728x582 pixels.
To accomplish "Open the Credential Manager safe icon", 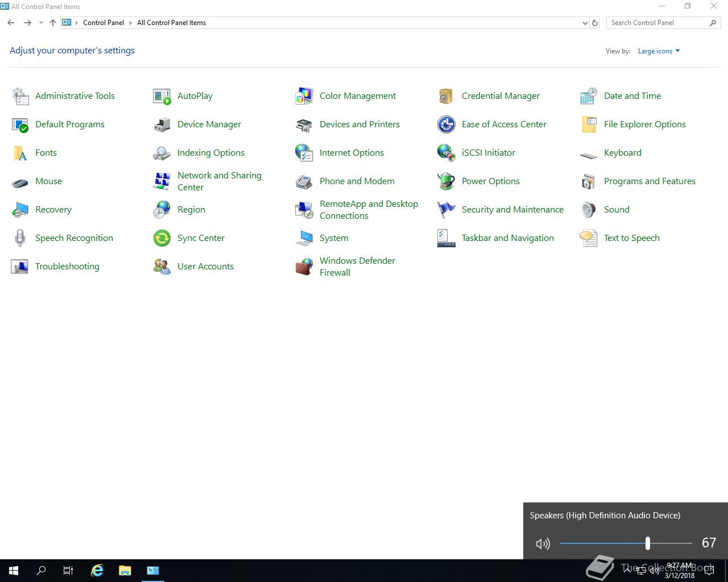I will [x=446, y=96].
